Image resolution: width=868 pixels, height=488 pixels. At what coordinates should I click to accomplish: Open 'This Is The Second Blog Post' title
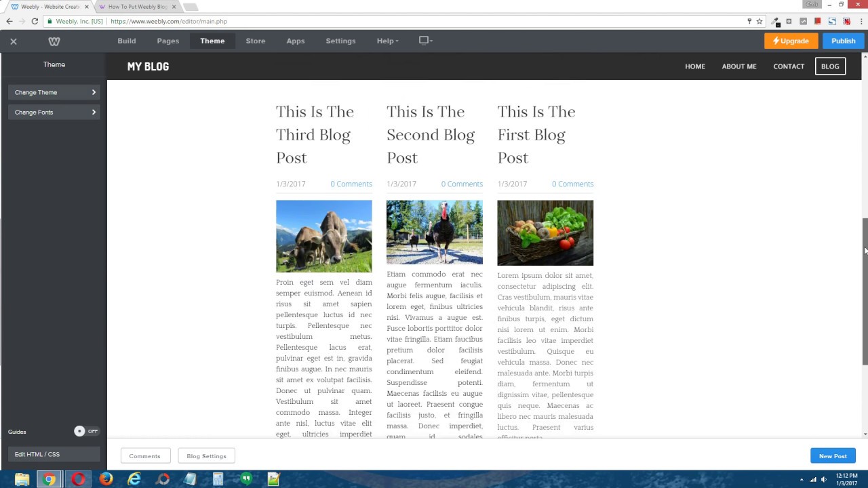coord(431,134)
